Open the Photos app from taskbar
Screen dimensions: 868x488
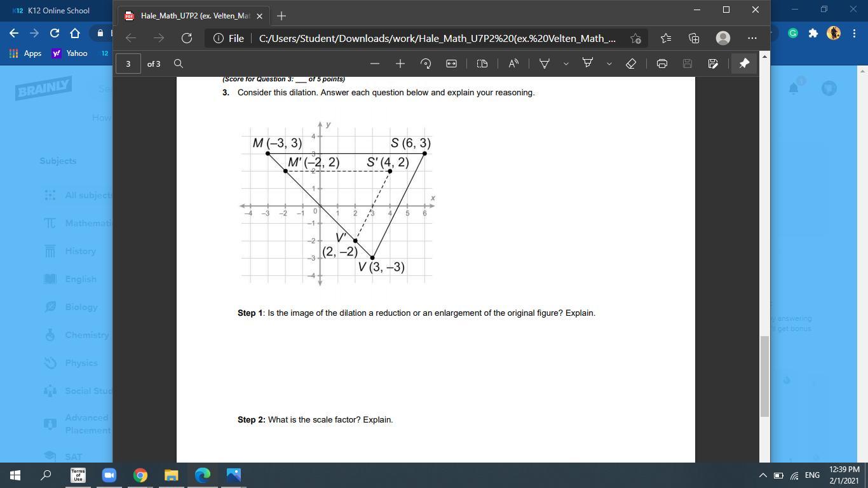(233, 475)
